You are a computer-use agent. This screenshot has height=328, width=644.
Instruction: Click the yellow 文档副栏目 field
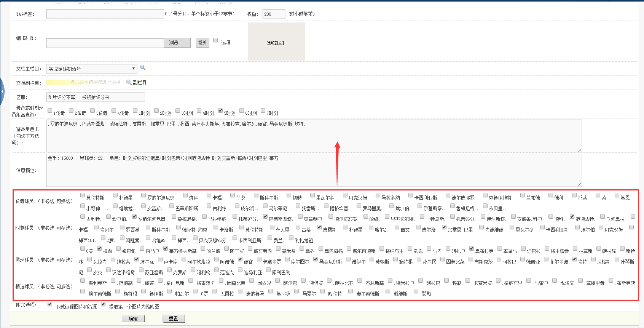84,82
